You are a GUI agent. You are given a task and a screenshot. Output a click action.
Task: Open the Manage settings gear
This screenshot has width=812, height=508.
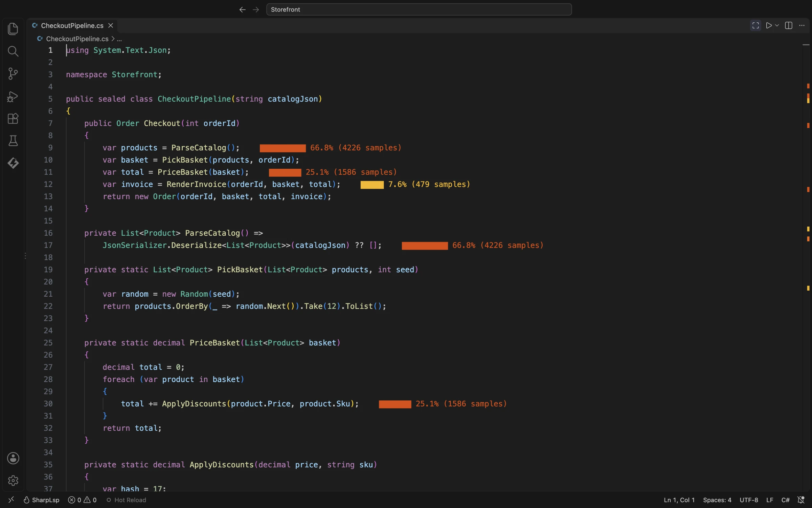point(13,481)
